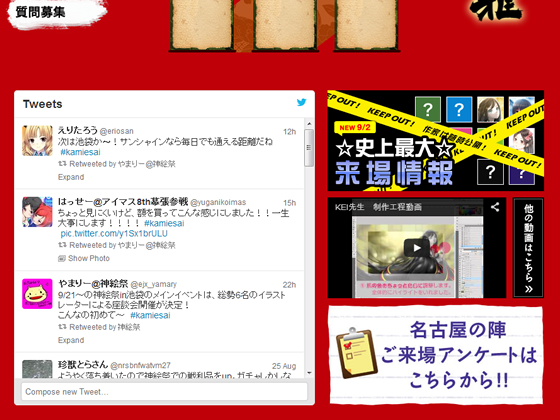Play the KEI先生 production video
Viewport: 560px width, 420px height.
(x=416, y=248)
